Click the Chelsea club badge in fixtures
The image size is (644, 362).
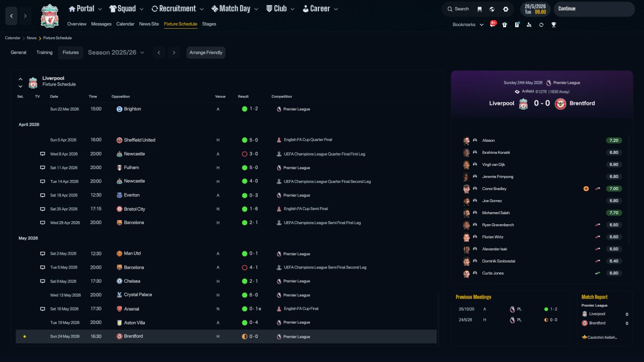click(x=120, y=281)
